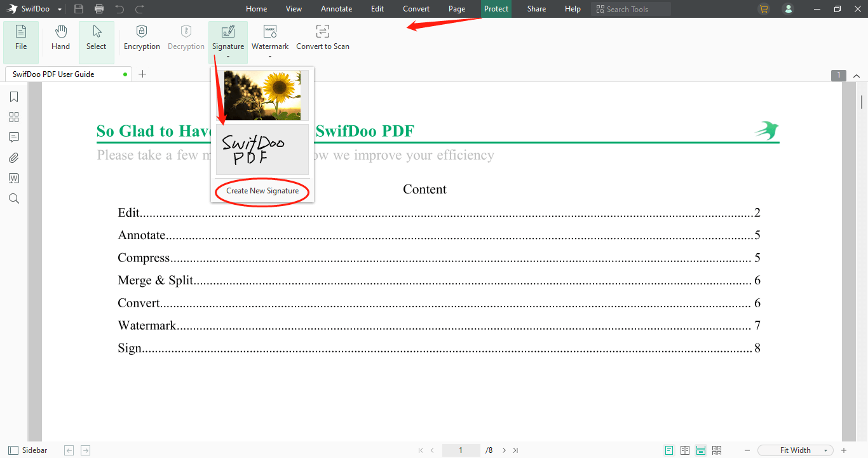Click the vertical scrollbar thumb
The width and height of the screenshot is (868, 458).
pos(862,102)
